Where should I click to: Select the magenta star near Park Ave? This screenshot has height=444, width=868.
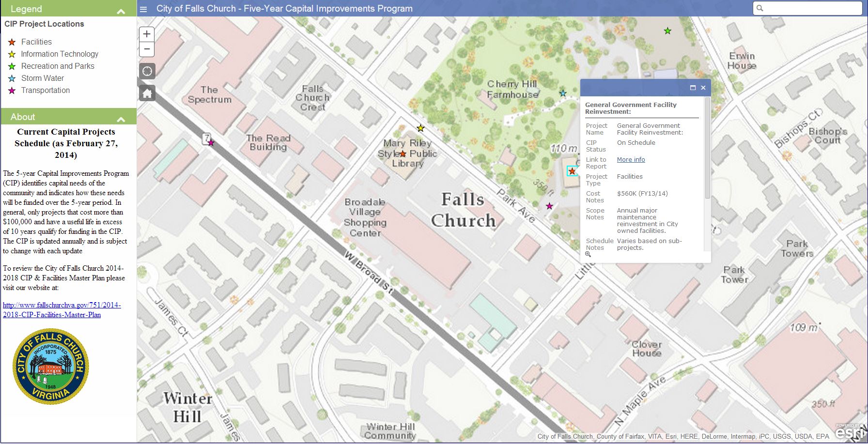pyautogui.click(x=549, y=206)
